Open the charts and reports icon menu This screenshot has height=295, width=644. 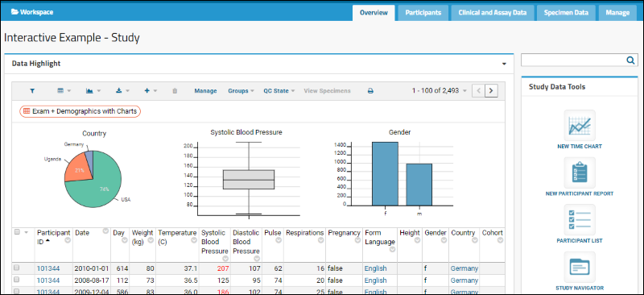pos(93,91)
